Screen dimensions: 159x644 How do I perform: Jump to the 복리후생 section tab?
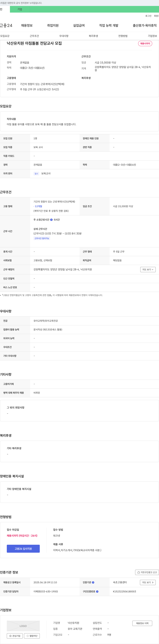click(93, 36)
